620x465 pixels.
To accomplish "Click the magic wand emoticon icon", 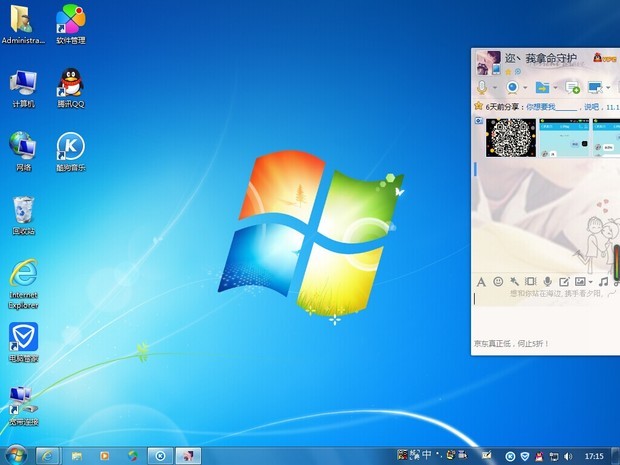I will pyautogui.click(x=514, y=282).
